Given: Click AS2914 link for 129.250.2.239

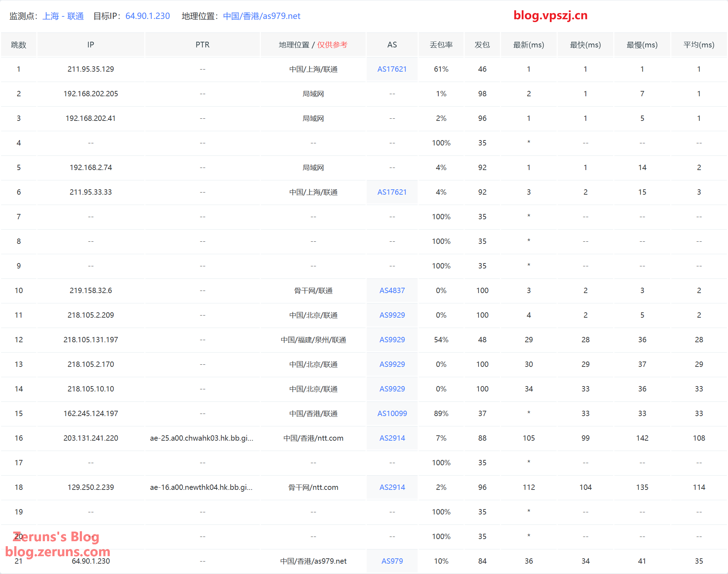Looking at the screenshot, I should click(392, 487).
